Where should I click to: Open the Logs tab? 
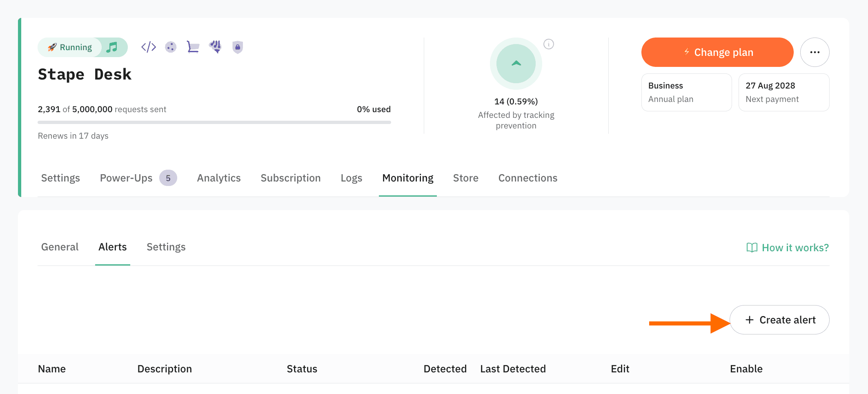pos(351,178)
